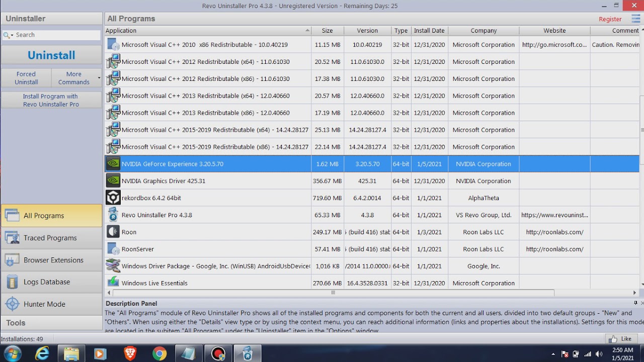Click the volume speaker tray icon

599,354
